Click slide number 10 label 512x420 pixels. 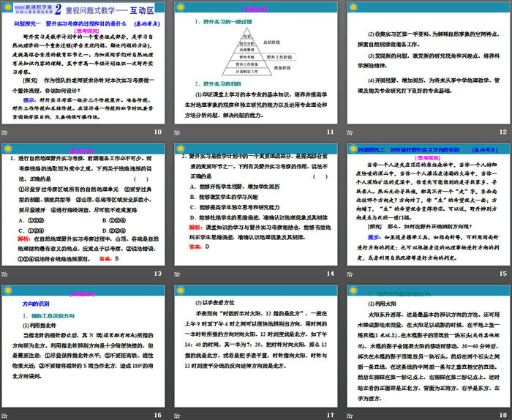point(158,132)
